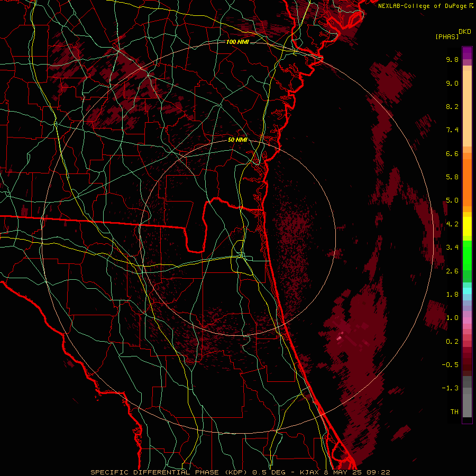
Task: Click the 100 NMI range ring label
Action: [x=237, y=42]
